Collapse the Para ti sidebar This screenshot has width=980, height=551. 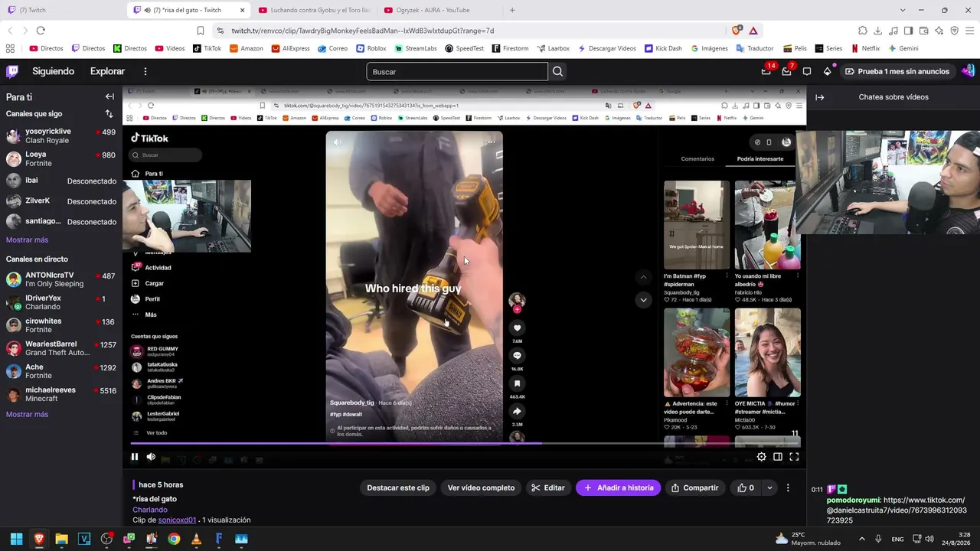coord(109,97)
